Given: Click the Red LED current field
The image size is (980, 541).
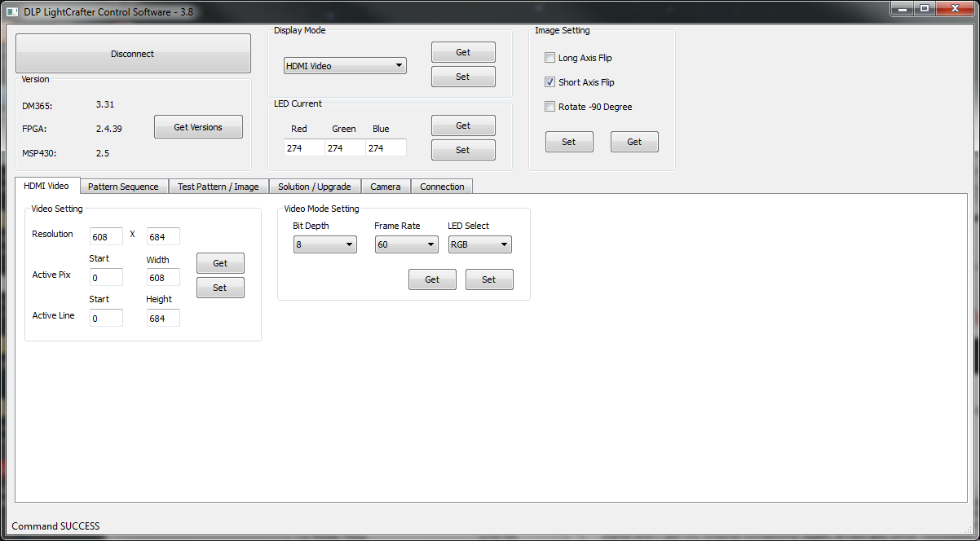Looking at the screenshot, I should click(x=304, y=147).
